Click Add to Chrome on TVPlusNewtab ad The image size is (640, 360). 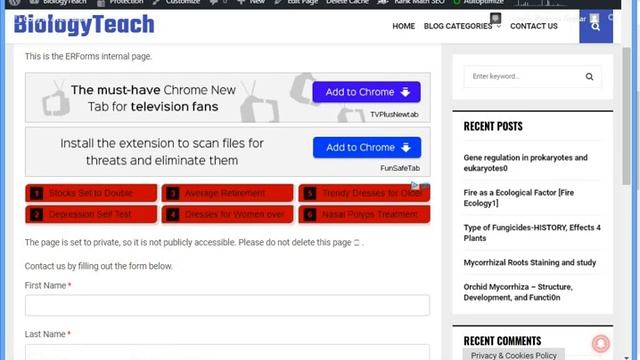click(x=367, y=92)
